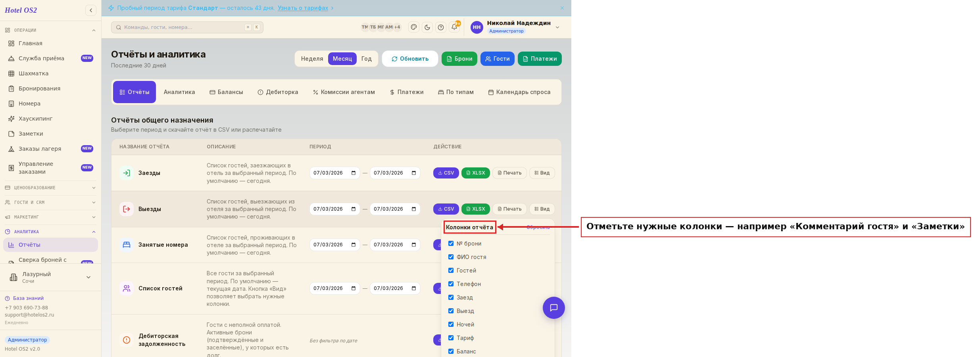Uncheck the Телефон column checkbox
This screenshot has height=357, width=980.
[x=451, y=284]
